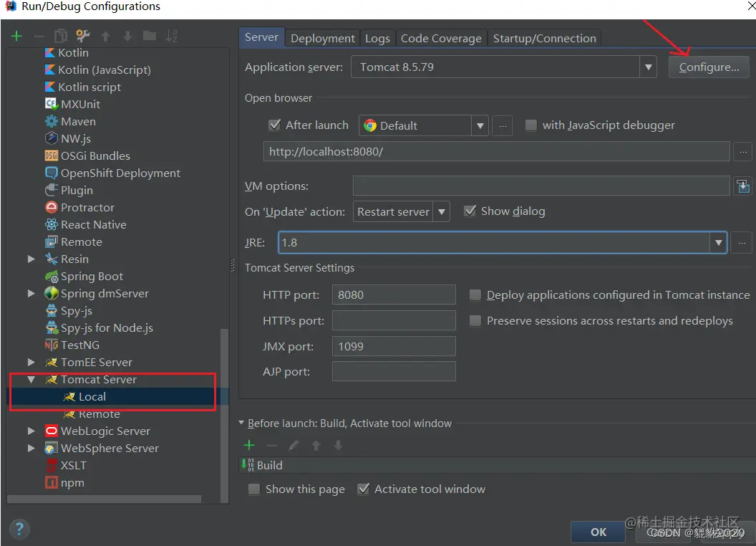The width and height of the screenshot is (756, 546).
Task: Click the Create New Folder icon
Action: coord(150,36)
